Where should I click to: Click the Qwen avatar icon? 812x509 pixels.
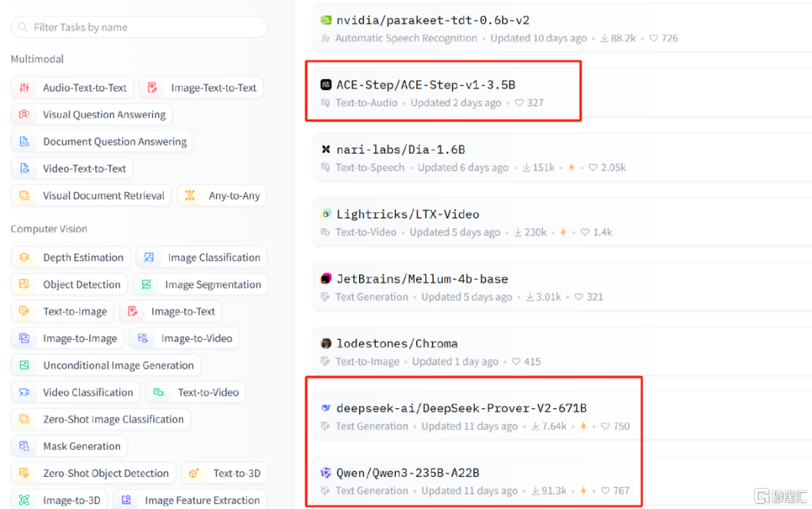pyautogui.click(x=326, y=473)
